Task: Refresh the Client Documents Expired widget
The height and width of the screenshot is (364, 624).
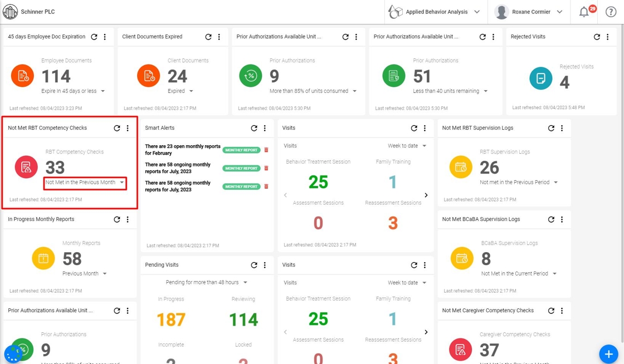Action: [208, 37]
